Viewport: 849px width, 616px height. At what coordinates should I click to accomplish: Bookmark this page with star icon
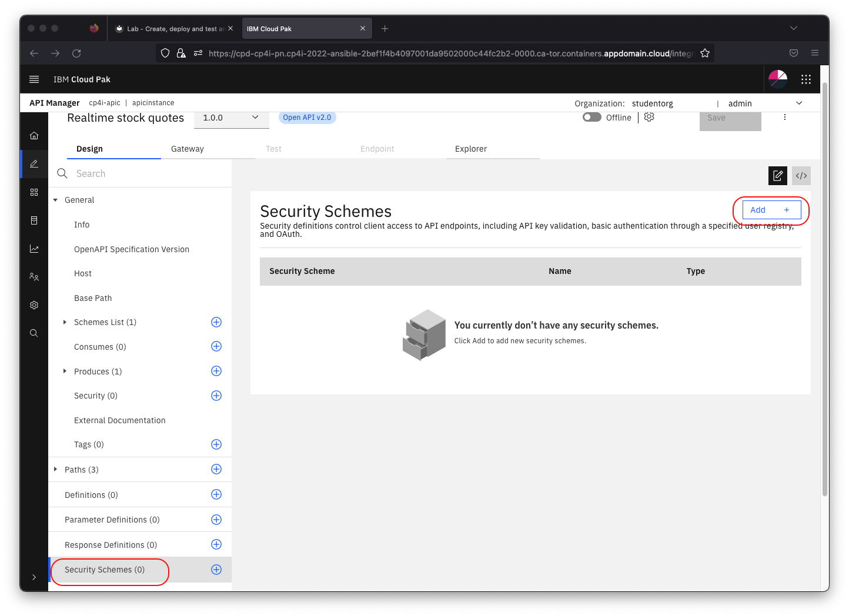click(x=705, y=53)
